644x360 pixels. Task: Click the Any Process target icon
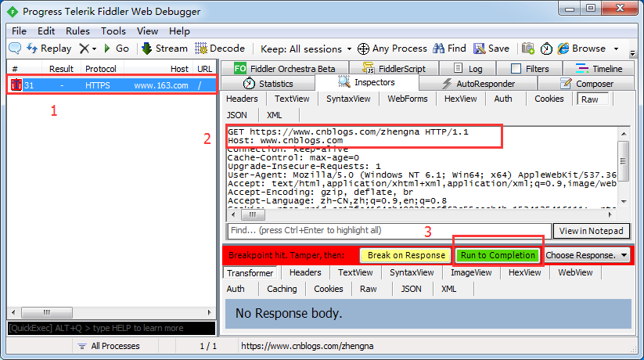coord(364,49)
